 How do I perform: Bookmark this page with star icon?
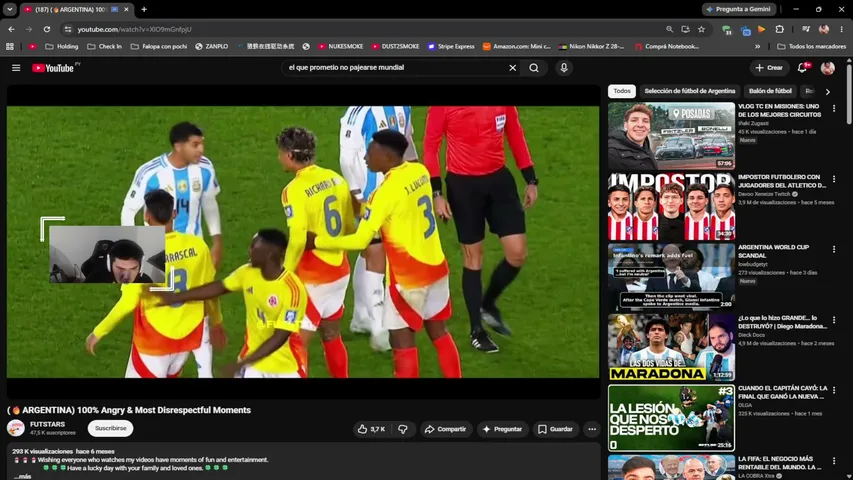point(702,29)
